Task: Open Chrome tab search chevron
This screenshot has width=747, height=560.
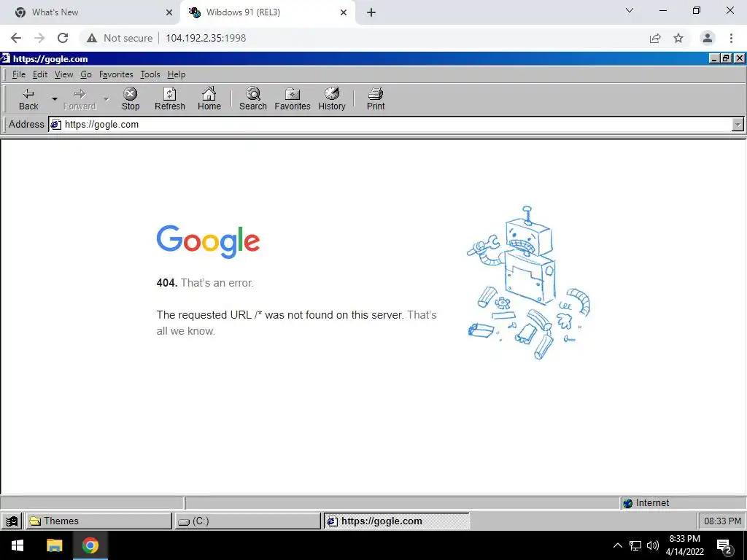Action: [630, 10]
